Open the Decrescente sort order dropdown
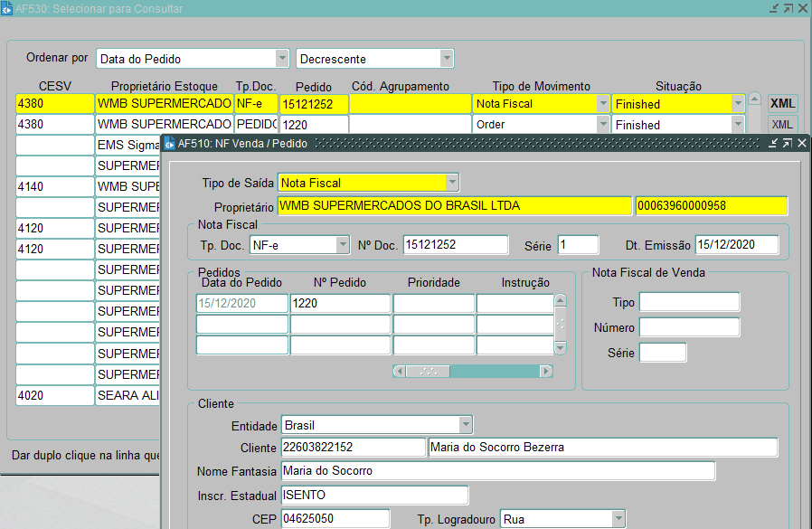The width and height of the screenshot is (812, 529). tap(446, 59)
